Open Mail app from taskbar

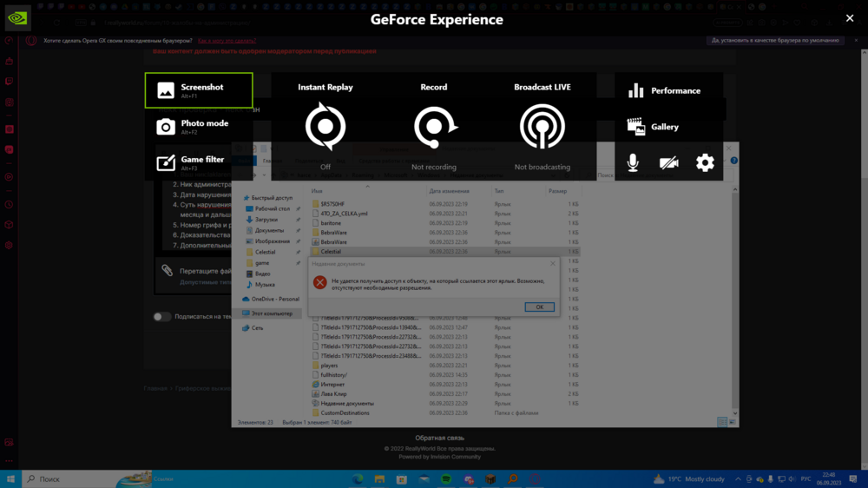click(424, 479)
